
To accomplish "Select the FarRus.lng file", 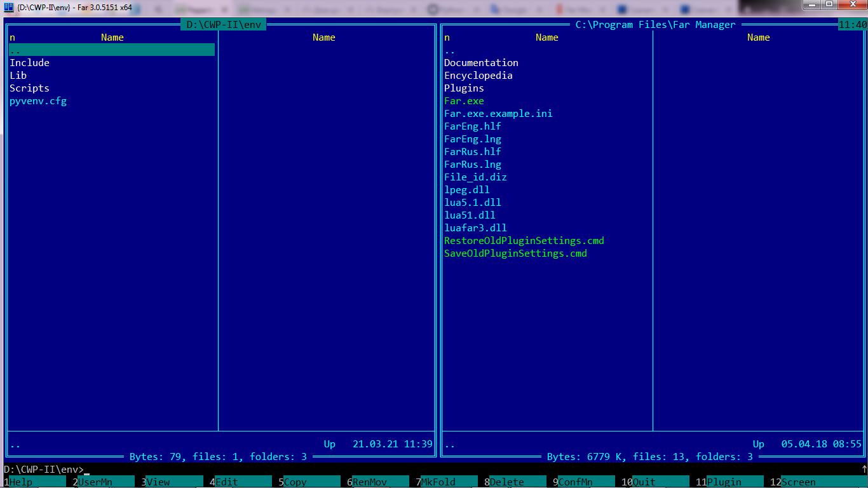I will [x=473, y=165].
